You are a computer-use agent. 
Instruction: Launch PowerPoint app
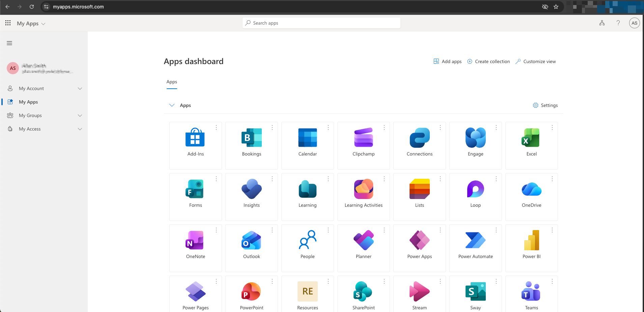tap(251, 294)
